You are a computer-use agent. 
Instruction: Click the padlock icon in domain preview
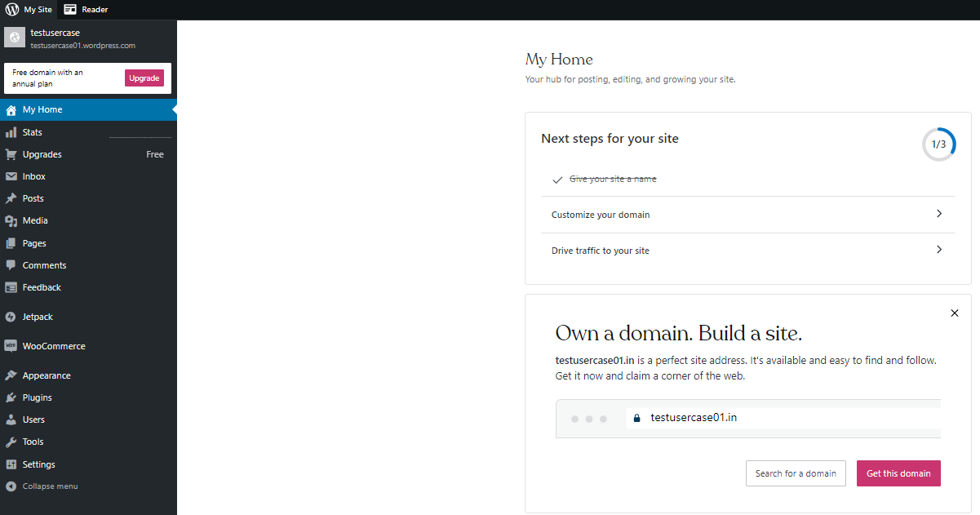(637, 418)
